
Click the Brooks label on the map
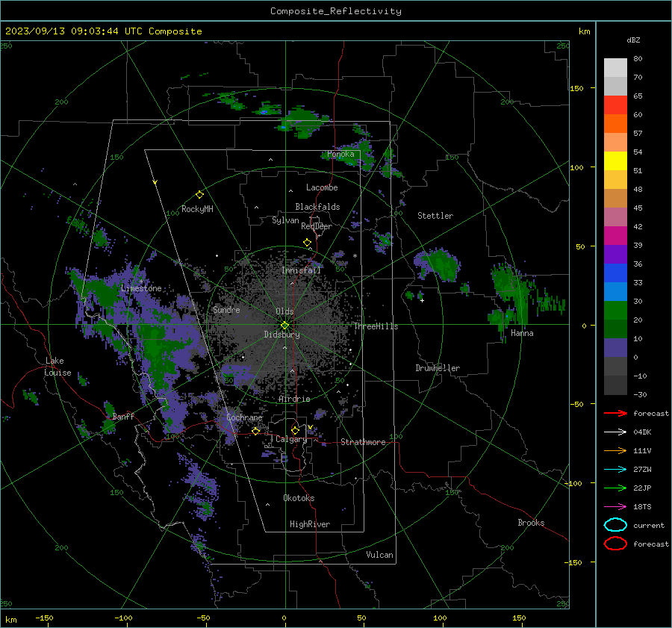pyautogui.click(x=531, y=523)
